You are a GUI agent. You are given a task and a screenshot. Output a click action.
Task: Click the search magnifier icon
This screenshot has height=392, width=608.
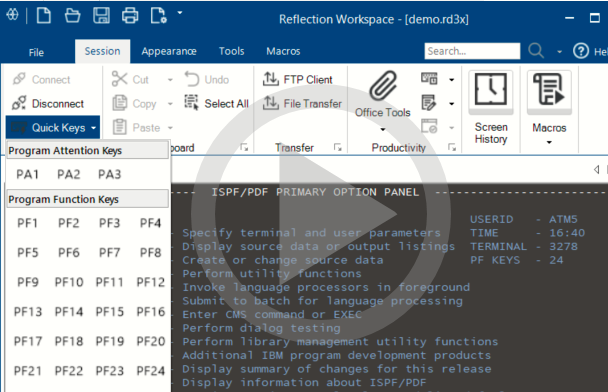536,51
